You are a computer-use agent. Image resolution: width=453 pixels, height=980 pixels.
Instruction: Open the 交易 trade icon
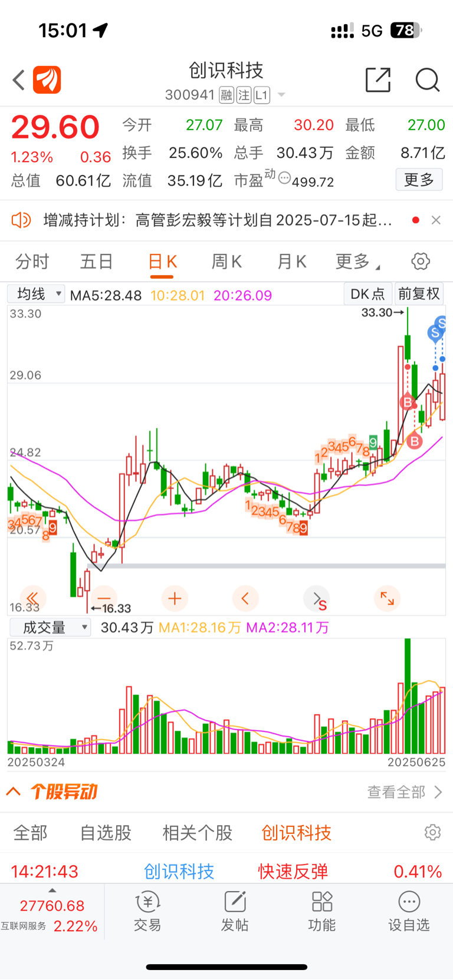[x=147, y=912]
